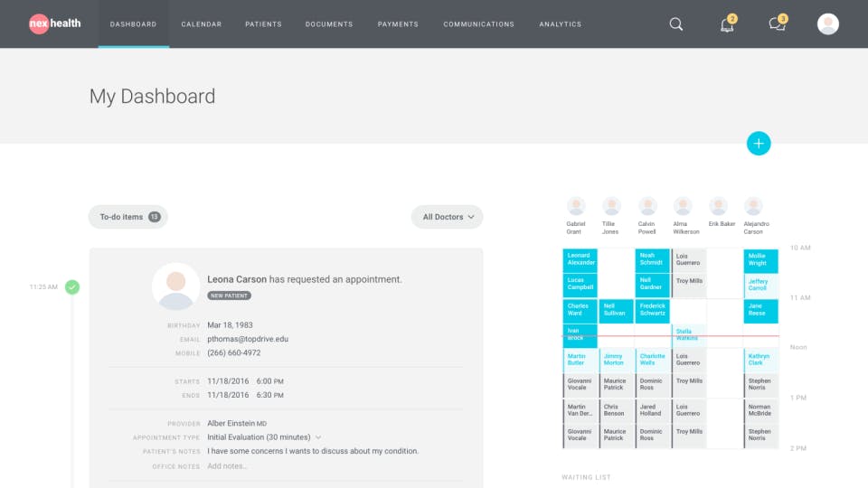
Task: Open Leonard Alexander appointment block
Action: (x=580, y=260)
